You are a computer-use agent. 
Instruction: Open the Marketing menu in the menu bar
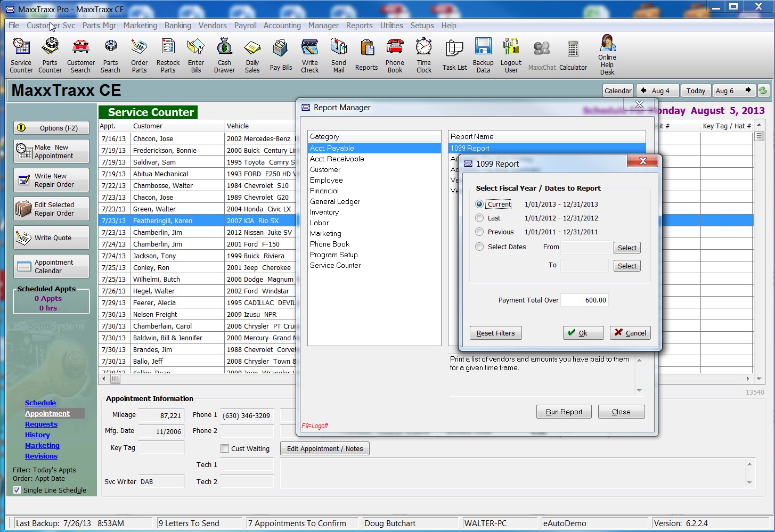(x=140, y=25)
